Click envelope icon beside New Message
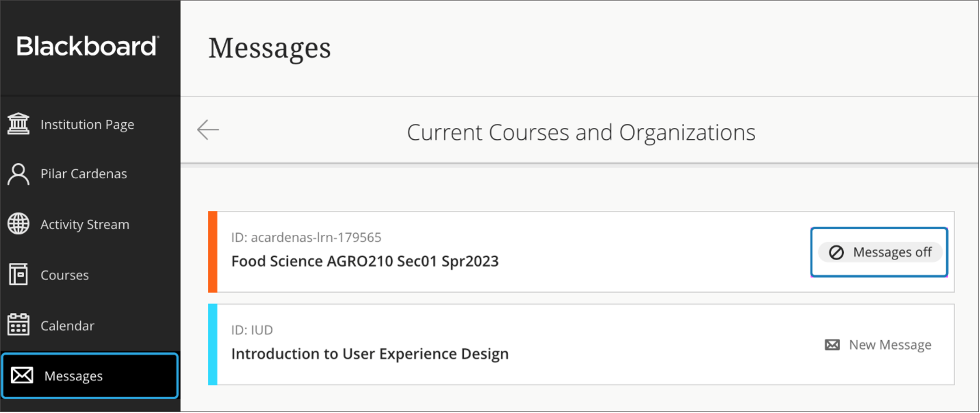 tap(832, 345)
